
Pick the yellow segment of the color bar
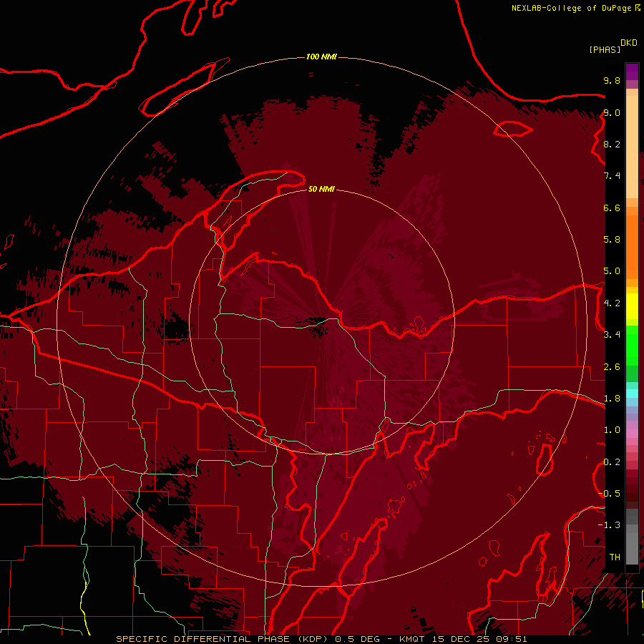(x=632, y=306)
